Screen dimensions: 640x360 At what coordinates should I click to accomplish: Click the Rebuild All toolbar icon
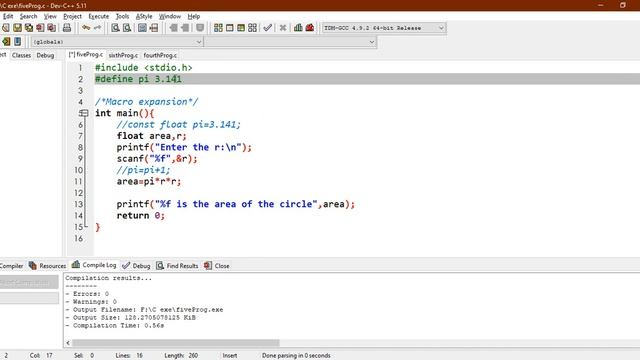253,28
